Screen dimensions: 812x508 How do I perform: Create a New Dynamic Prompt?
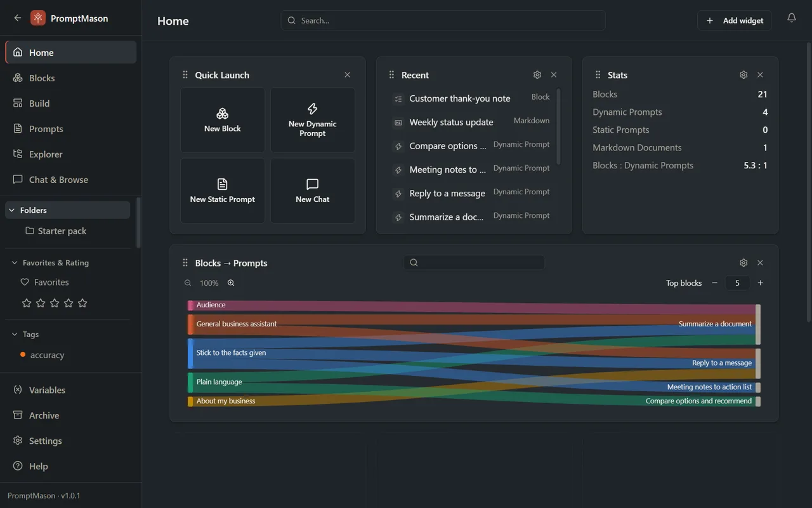tap(313, 120)
